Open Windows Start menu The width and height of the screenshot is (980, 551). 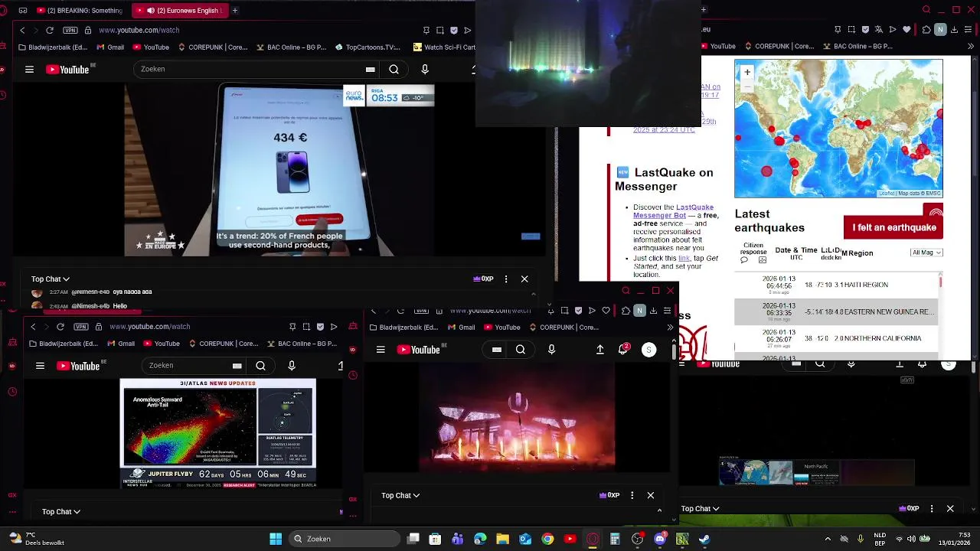tap(276, 539)
